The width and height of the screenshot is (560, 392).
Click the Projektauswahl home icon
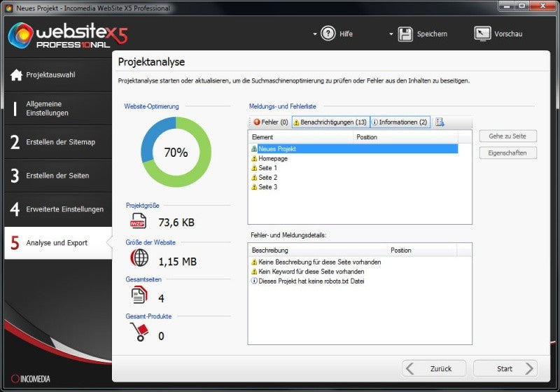pos(16,75)
